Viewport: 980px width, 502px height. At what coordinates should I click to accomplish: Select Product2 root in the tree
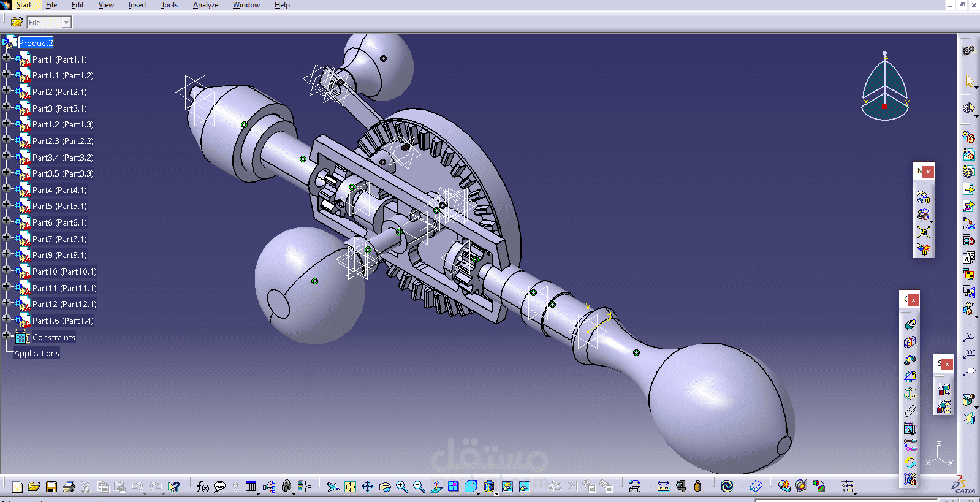36,43
